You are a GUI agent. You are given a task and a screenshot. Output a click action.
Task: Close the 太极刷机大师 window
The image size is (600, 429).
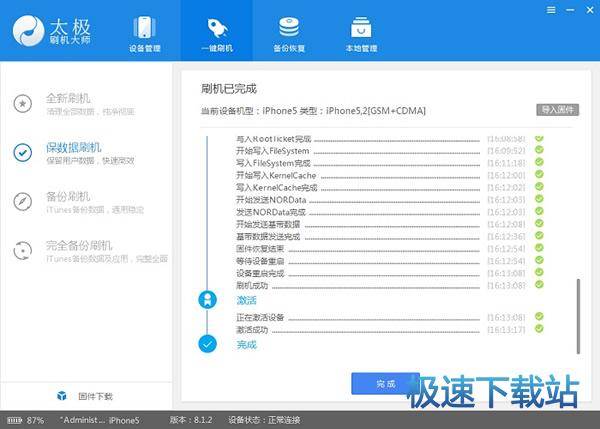[x=590, y=10]
